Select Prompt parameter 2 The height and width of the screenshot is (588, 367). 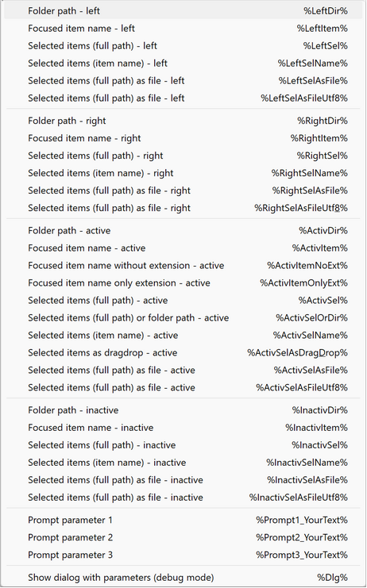pos(183,538)
